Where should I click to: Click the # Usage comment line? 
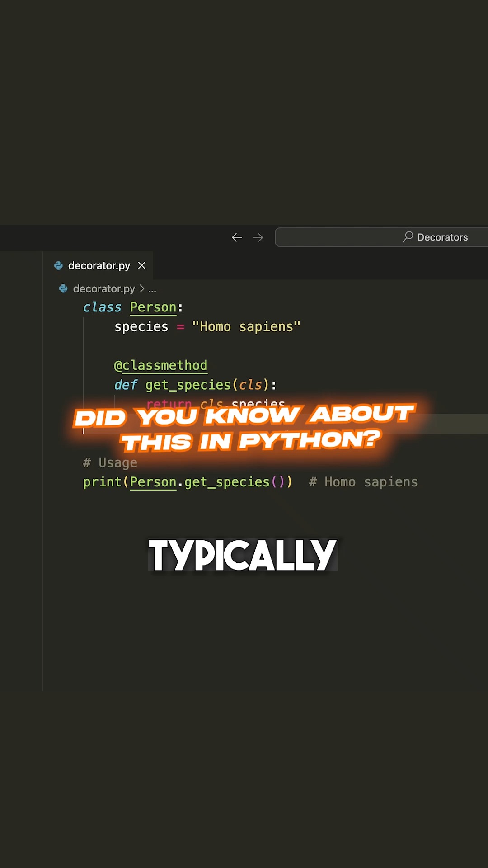110,462
